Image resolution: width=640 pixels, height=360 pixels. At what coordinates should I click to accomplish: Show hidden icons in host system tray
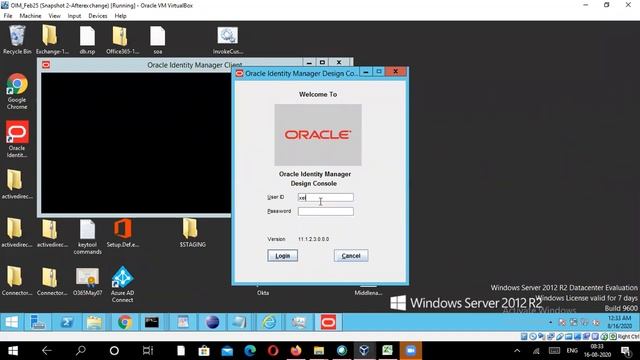click(x=517, y=351)
